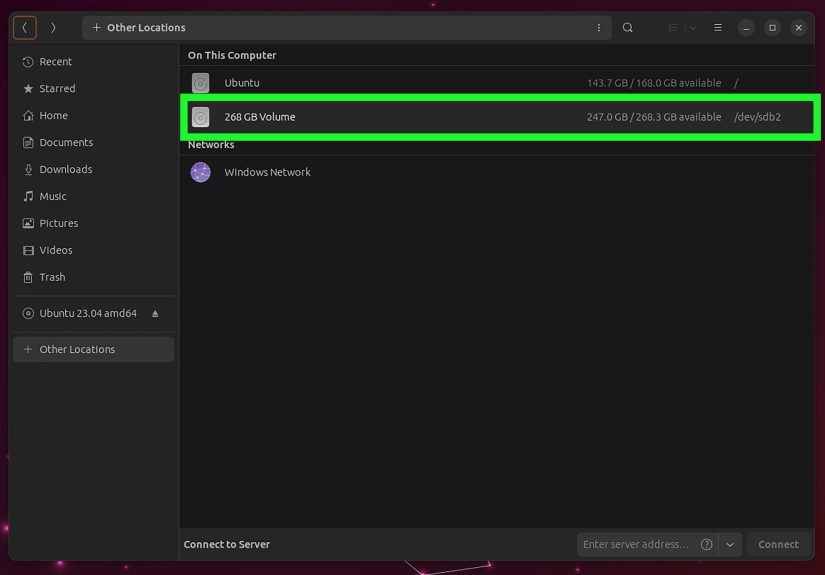
Task: Click the house icon beside Home
Action: [28, 115]
